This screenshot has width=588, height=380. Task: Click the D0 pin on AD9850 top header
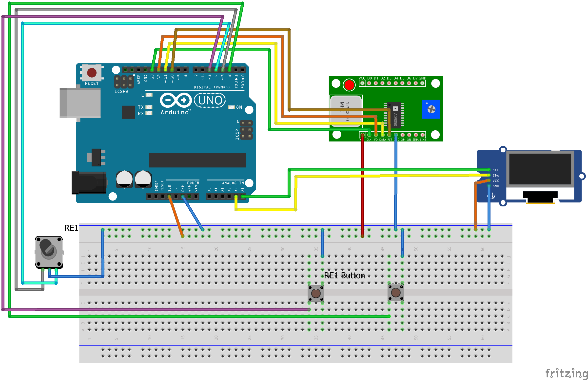point(369,83)
